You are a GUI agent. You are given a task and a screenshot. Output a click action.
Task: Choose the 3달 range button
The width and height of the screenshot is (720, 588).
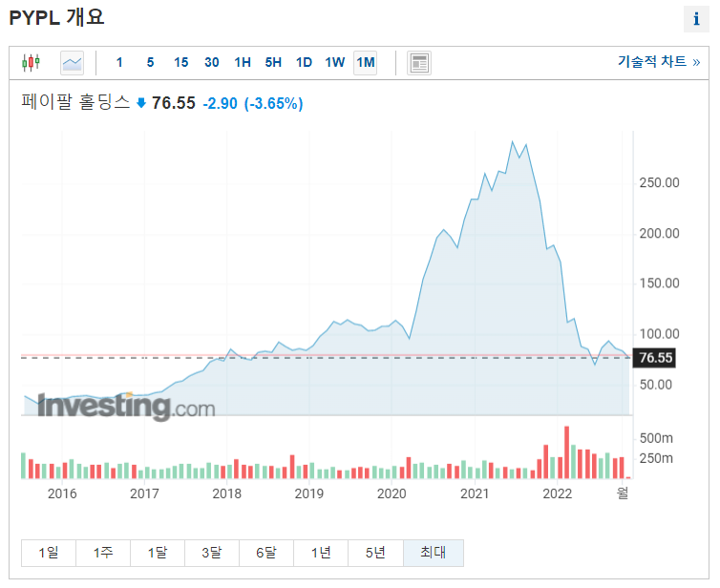pos(212,553)
